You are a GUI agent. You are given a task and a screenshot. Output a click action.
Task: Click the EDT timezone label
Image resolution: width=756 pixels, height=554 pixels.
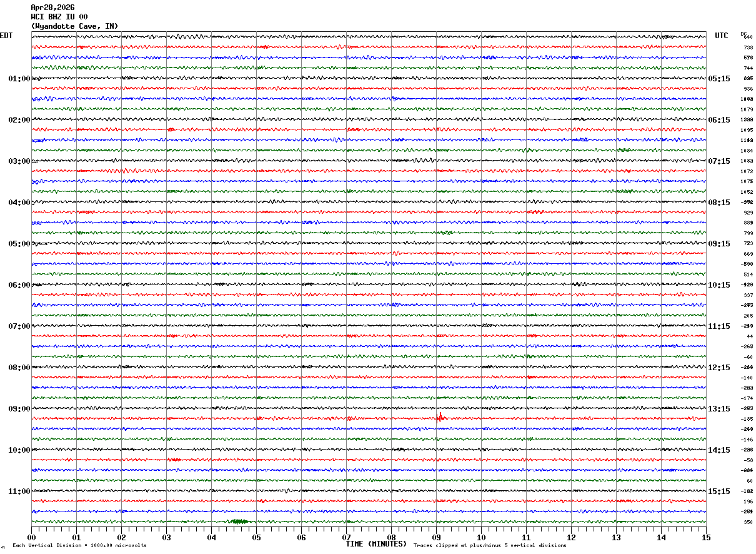[x=6, y=36]
